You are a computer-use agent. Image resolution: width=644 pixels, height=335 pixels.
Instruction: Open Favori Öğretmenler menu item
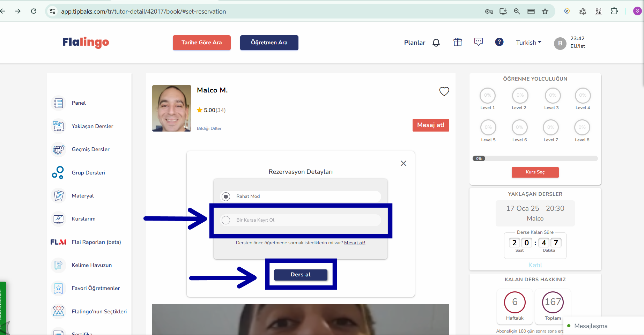click(x=96, y=288)
